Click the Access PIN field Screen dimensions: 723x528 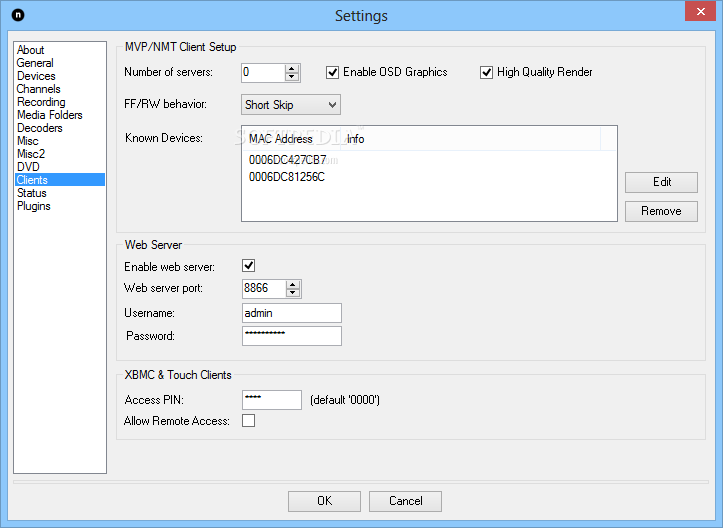click(x=272, y=400)
